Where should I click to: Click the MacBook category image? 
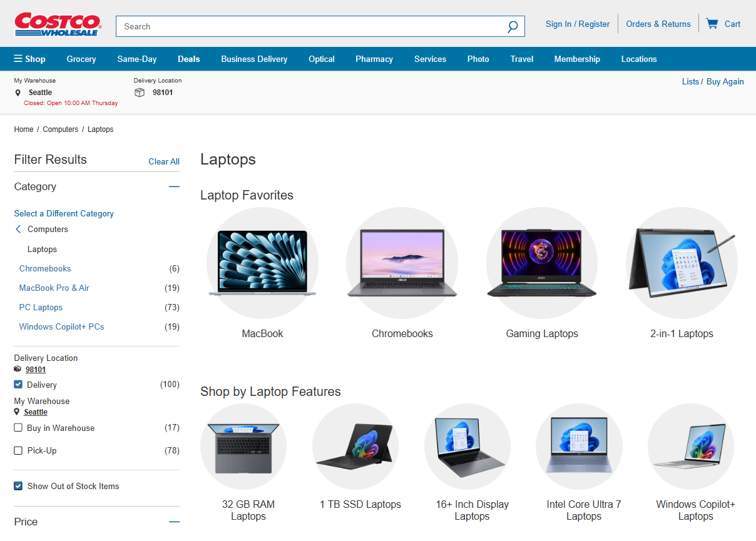(262, 263)
